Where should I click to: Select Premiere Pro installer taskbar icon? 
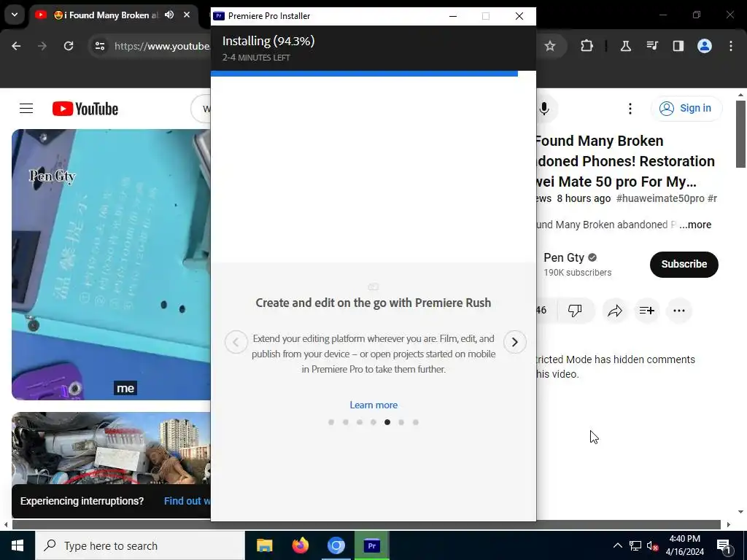[371, 545]
